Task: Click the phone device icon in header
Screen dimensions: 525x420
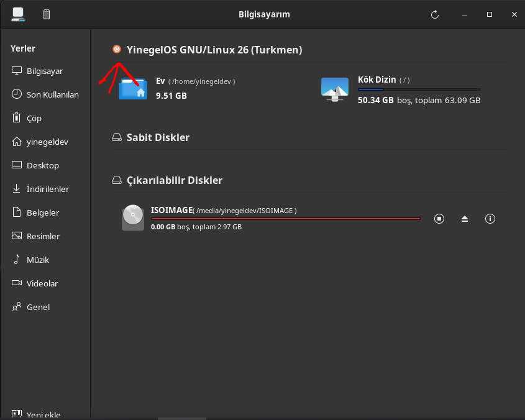Action: [x=47, y=14]
